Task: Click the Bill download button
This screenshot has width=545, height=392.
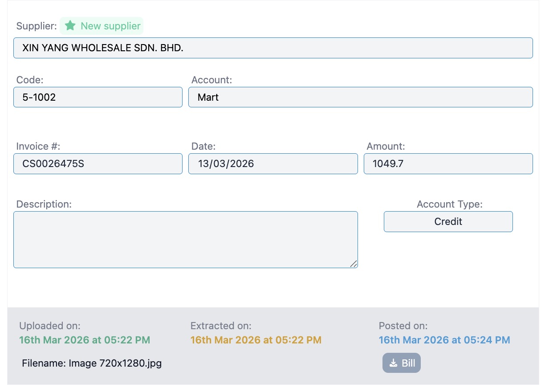Action: coord(401,363)
